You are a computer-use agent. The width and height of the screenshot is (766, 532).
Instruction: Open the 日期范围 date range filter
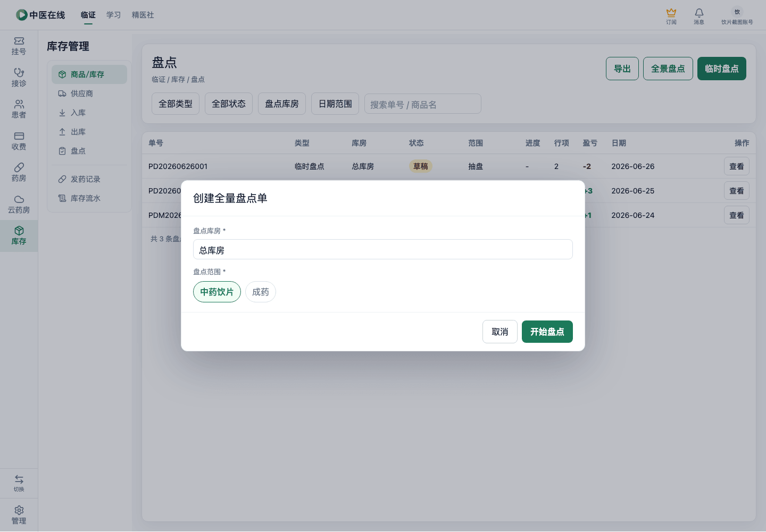tap(335, 104)
